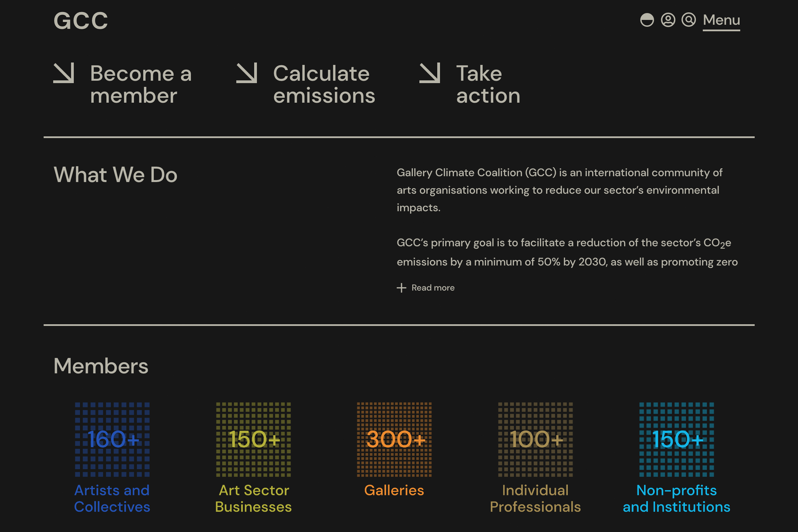798x532 pixels.
Task: Click the blue 160+ dot grid
Action: pos(112,439)
